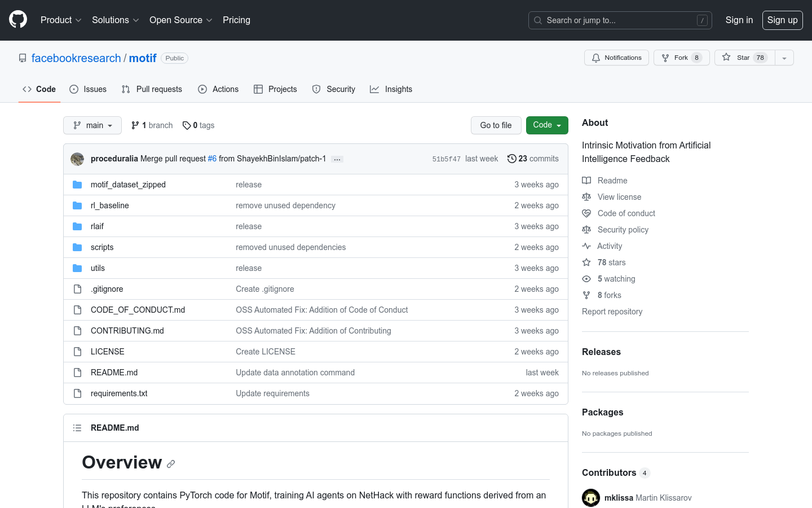
Task: Open the CODE_OF_CONDUCT.md file
Action: coord(138,310)
